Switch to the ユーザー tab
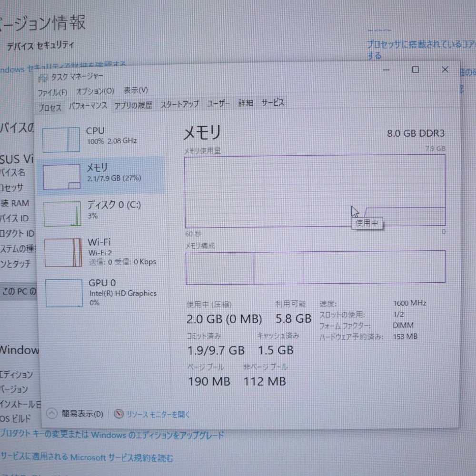Viewport: 476px width, 476px height. click(218, 103)
